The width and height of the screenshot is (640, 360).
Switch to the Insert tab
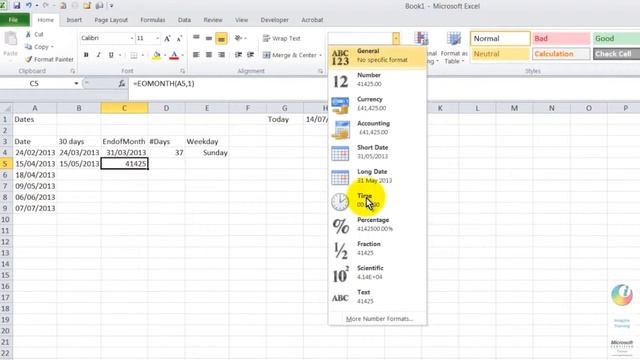click(x=74, y=20)
